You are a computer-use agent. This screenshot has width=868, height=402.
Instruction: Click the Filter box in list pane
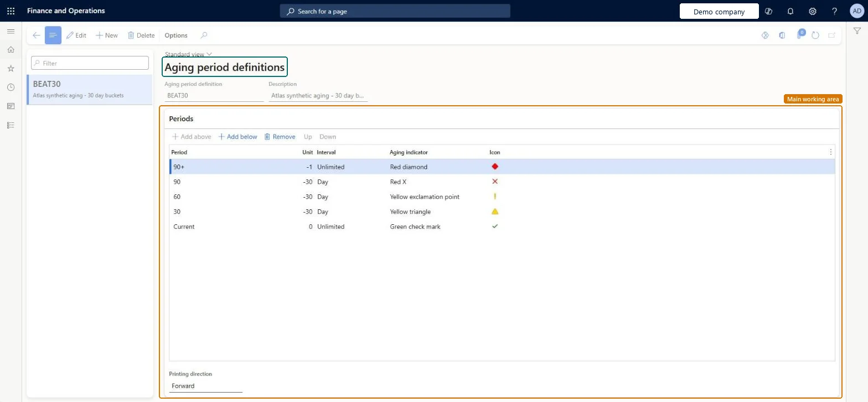tap(90, 63)
